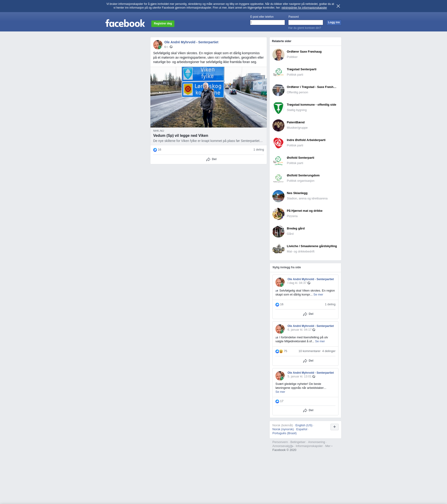Open PatentBænd page avatar
This screenshot has height=504, width=447.
pyautogui.click(x=278, y=125)
